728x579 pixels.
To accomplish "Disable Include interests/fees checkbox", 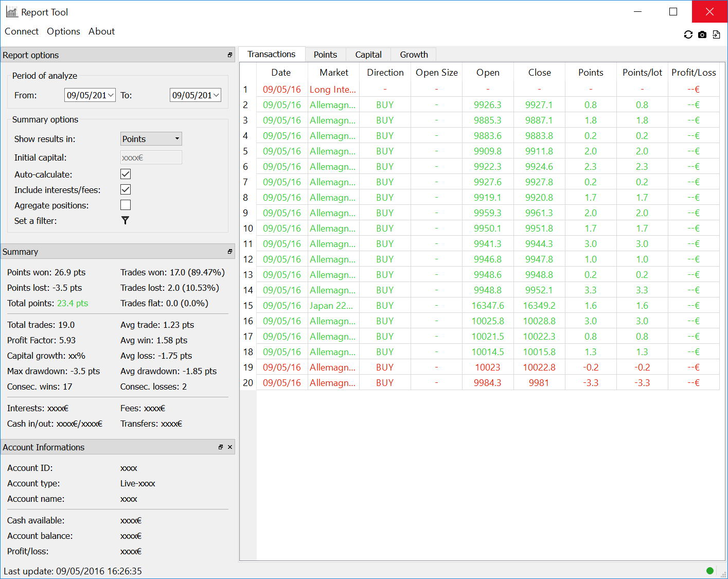I will [x=126, y=189].
